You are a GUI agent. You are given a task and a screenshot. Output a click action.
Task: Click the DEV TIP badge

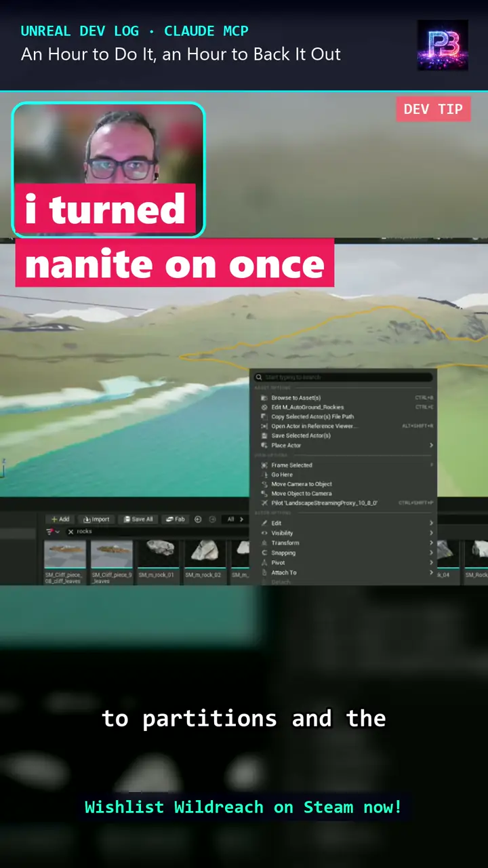433,109
